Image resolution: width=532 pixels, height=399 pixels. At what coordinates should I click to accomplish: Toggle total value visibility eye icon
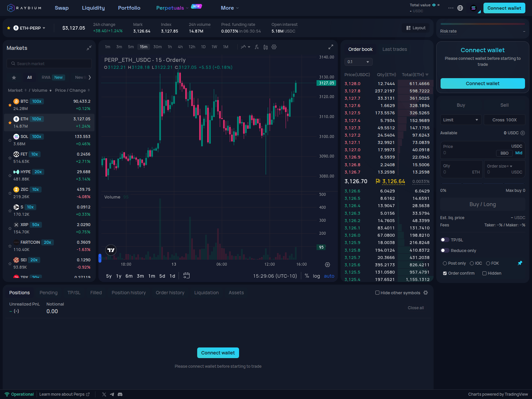[x=434, y=5]
